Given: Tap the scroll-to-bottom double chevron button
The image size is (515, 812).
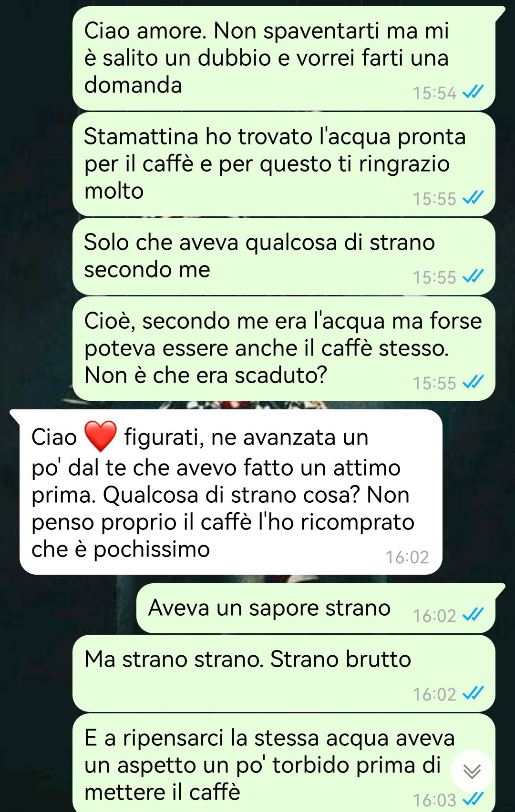Looking at the screenshot, I should pyautogui.click(x=472, y=771).
